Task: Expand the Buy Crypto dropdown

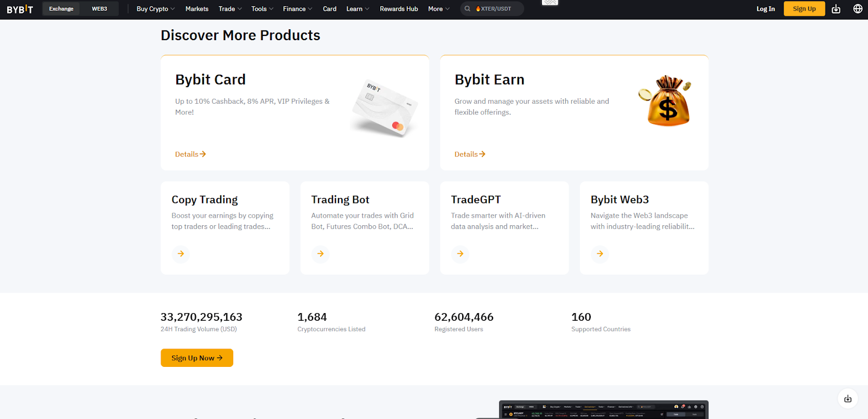Action: [156, 9]
